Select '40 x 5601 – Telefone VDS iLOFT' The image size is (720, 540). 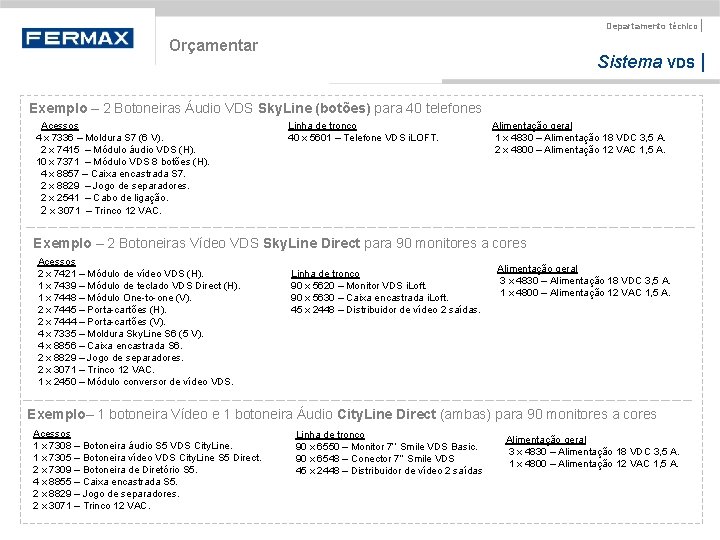click(x=363, y=138)
